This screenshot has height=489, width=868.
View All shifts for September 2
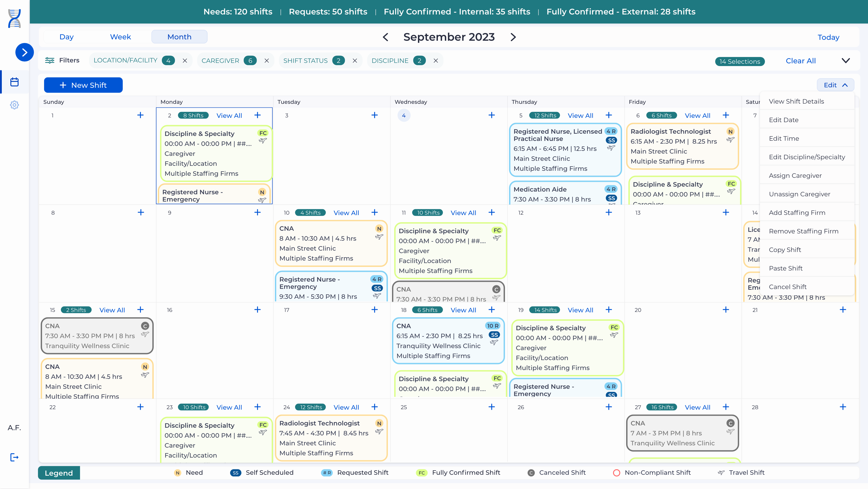[x=229, y=116]
